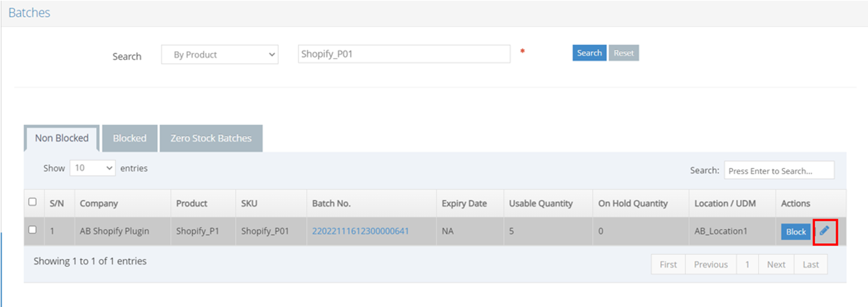Viewport: 868px width, 307px height.
Task: Open batch number 2202211161230000641 link
Action: click(360, 231)
